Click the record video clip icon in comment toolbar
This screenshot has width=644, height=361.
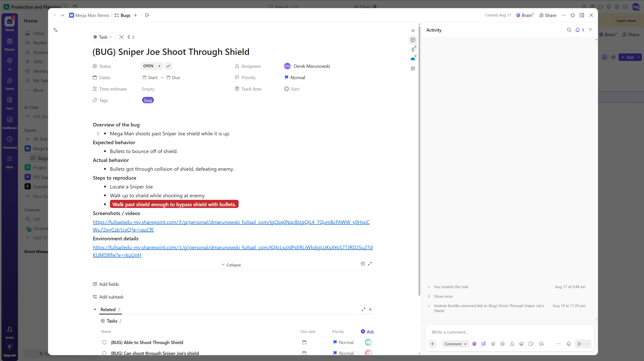[531, 344]
